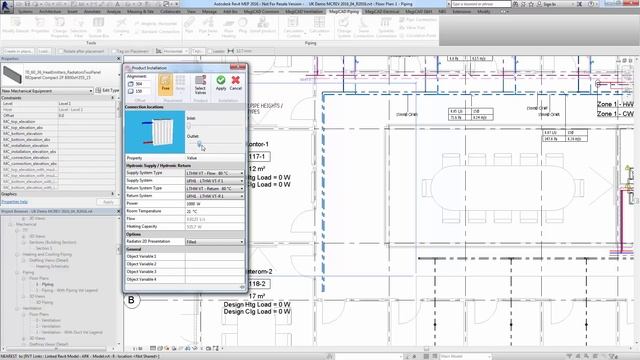
Task: Select Heating Schematic in Project Browser
Action: point(52,266)
